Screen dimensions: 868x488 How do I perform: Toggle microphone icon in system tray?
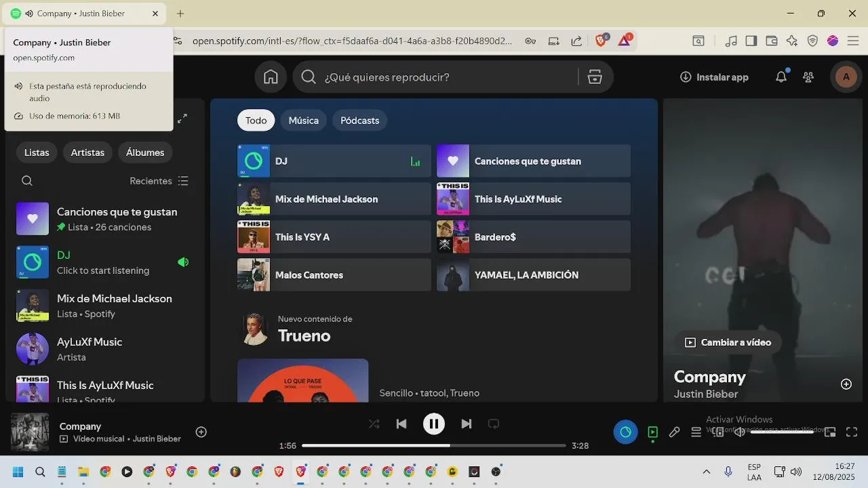click(x=728, y=472)
